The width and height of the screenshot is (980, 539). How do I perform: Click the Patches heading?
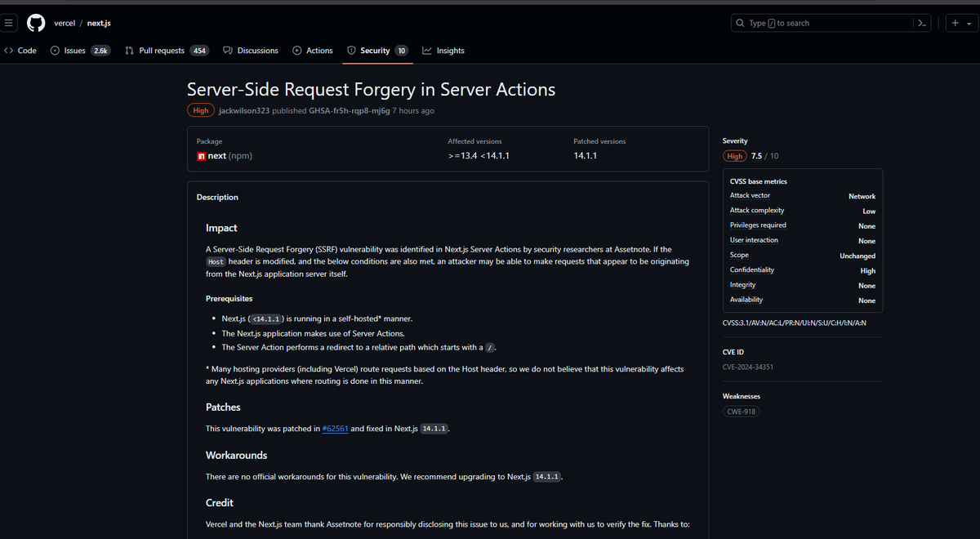click(223, 407)
